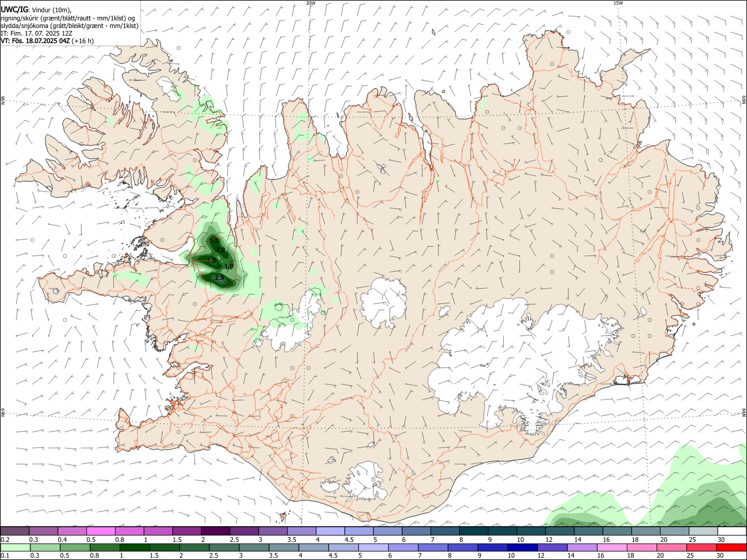Select the darkest purple swatch labeled 2

click(215, 531)
